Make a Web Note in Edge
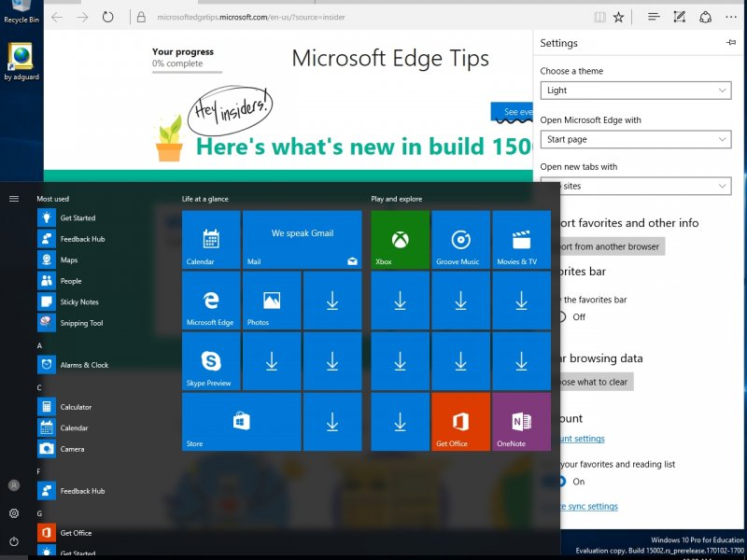 point(680,17)
